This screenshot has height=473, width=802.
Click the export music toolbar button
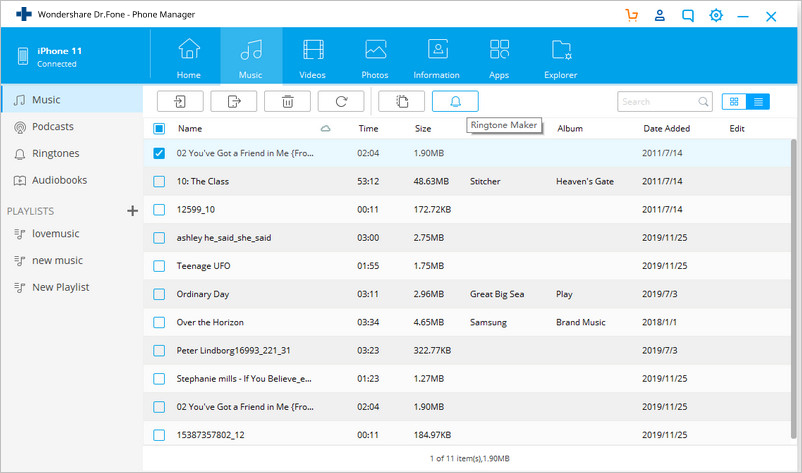(234, 101)
